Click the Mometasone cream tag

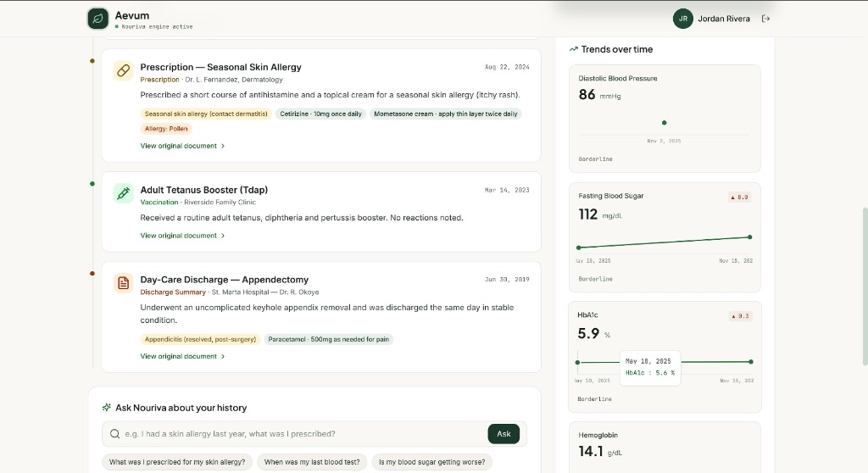point(446,114)
